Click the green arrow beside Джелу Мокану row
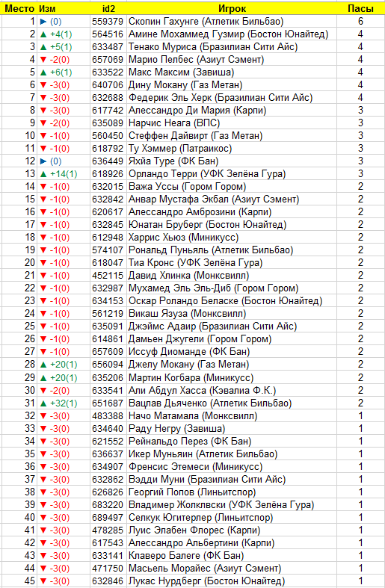 [43, 365]
